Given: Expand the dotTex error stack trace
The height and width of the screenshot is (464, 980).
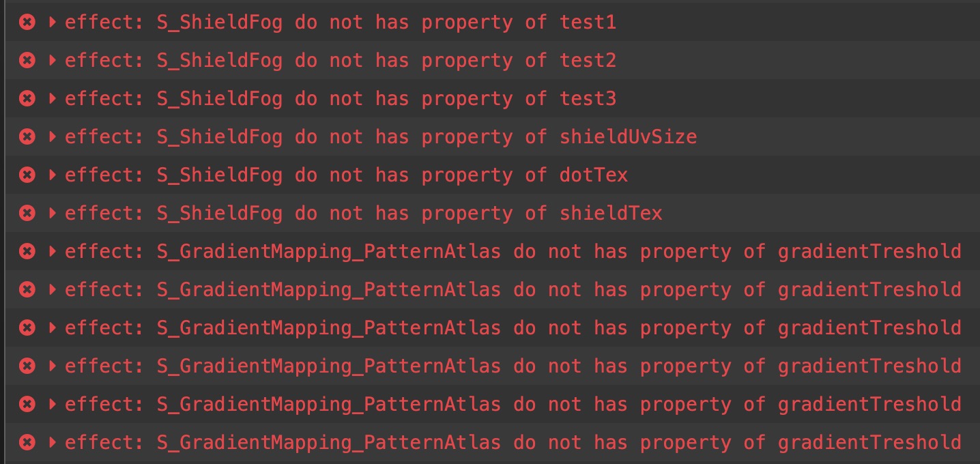Looking at the screenshot, I should (53, 175).
